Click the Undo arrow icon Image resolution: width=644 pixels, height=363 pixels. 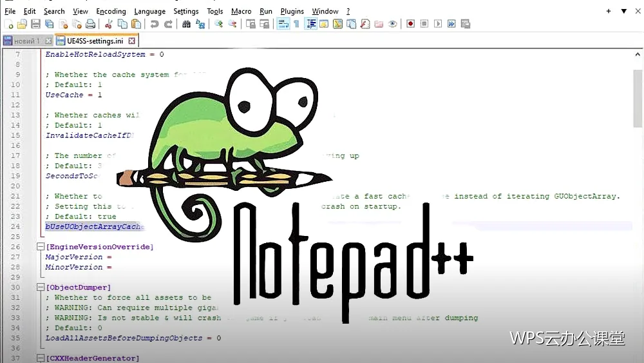(155, 25)
